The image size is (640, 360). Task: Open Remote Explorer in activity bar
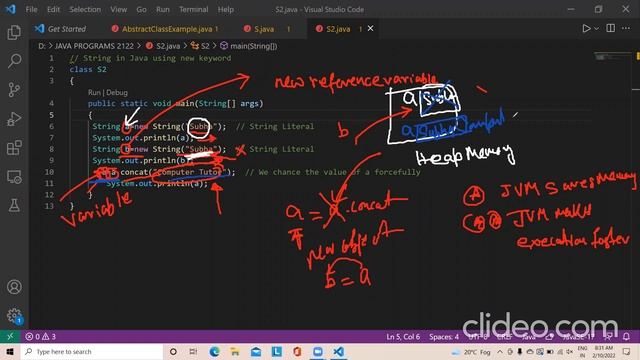[14, 177]
